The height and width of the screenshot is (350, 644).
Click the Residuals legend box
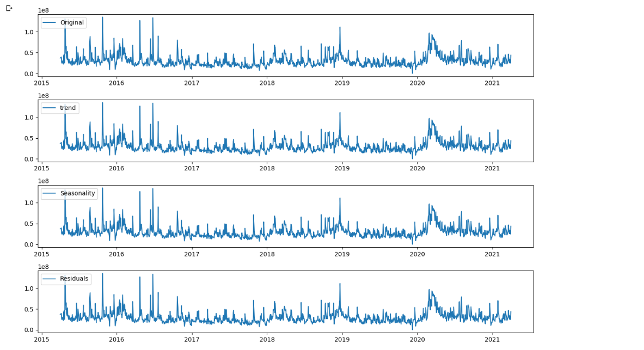click(x=65, y=279)
